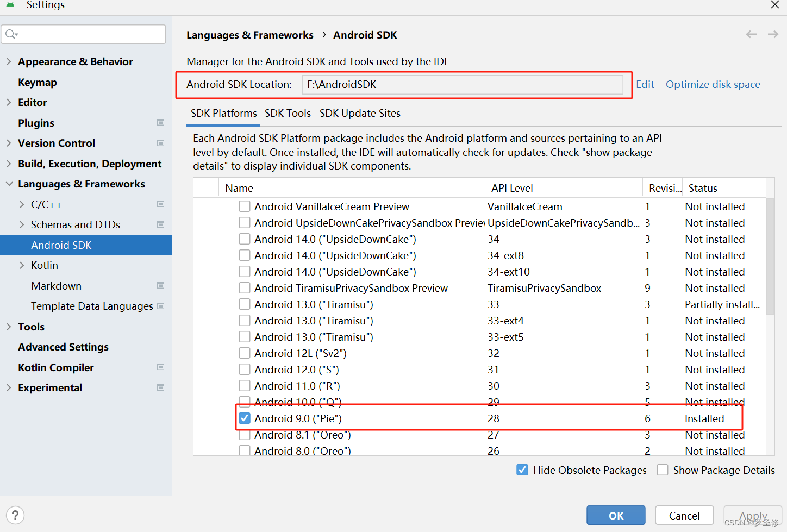This screenshot has height=532, width=787.
Task: Expand the Experimental section
Action: click(x=9, y=387)
